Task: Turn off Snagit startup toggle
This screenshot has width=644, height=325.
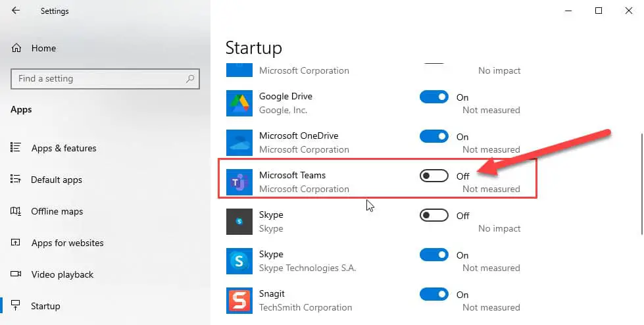Action: tap(433, 295)
